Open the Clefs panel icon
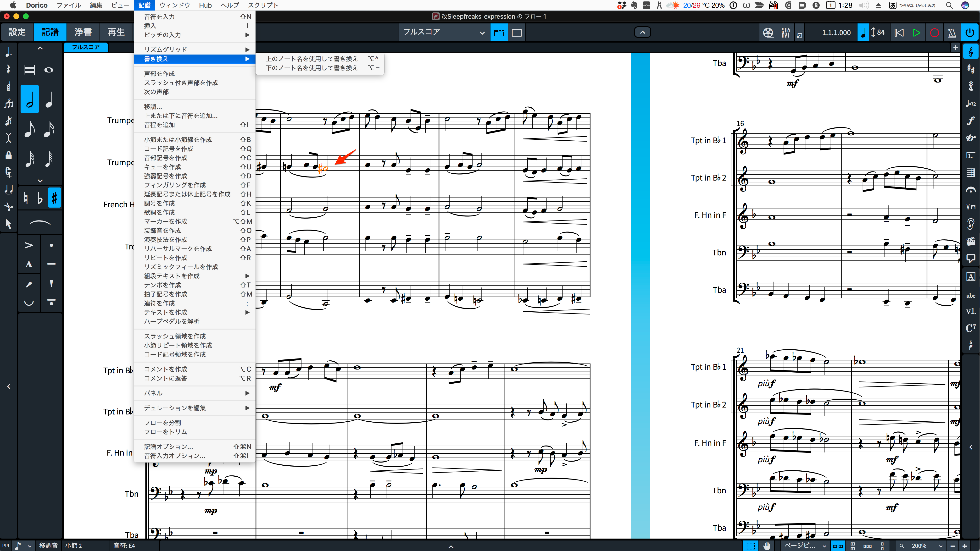The height and width of the screenshot is (551, 980). click(970, 52)
